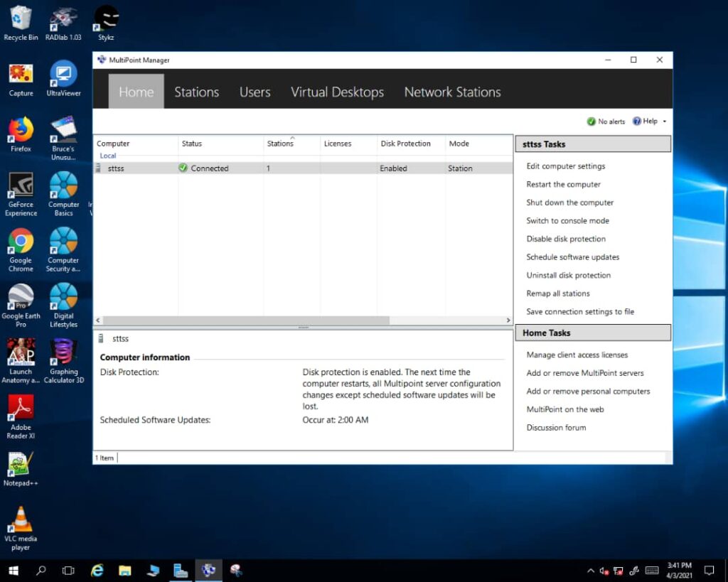Click Restart the computer
The image size is (728, 582).
point(563,184)
